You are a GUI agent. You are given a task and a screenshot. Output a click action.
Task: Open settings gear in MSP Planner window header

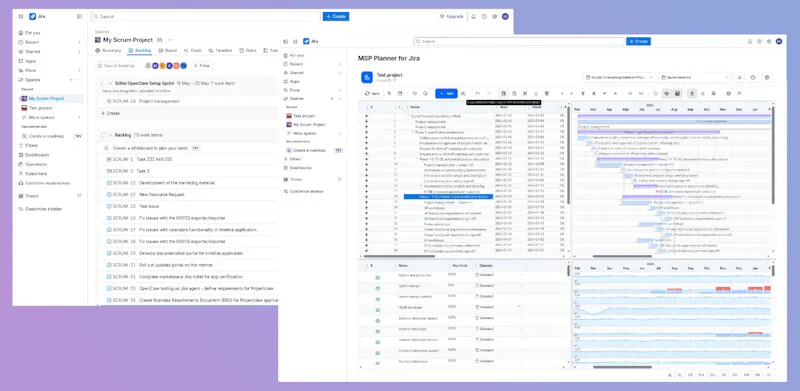769,41
